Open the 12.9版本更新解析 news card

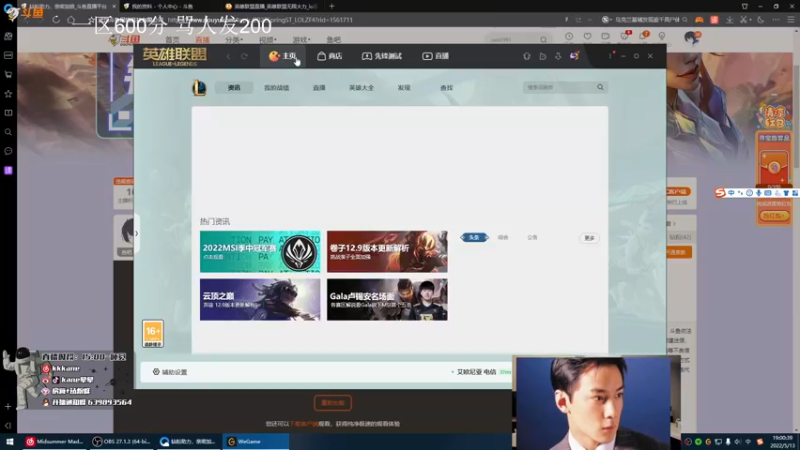[x=387, y=252]
